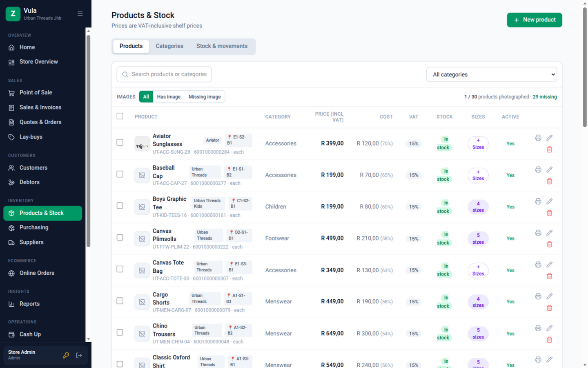Open Reports from the sidebar

(x=42, y=304)
